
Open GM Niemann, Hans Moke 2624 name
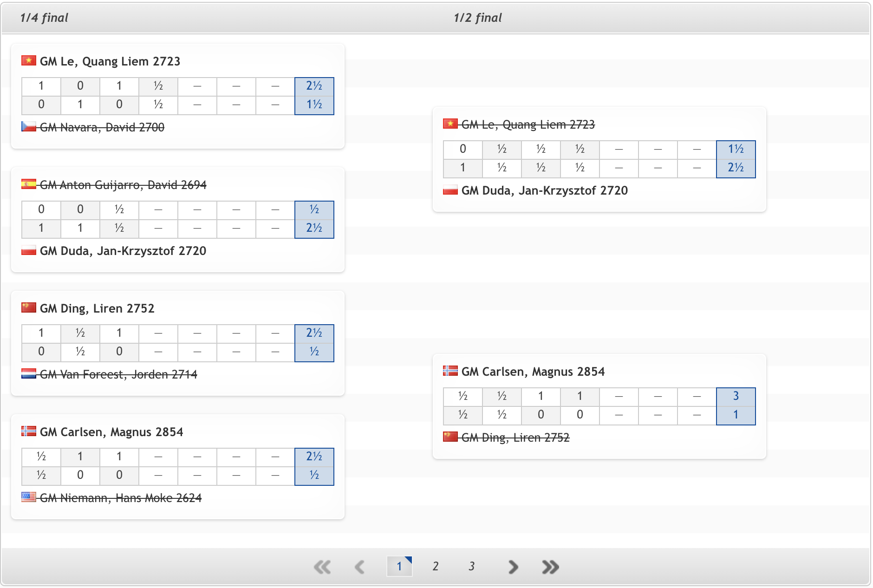click(x=121, y=498)
